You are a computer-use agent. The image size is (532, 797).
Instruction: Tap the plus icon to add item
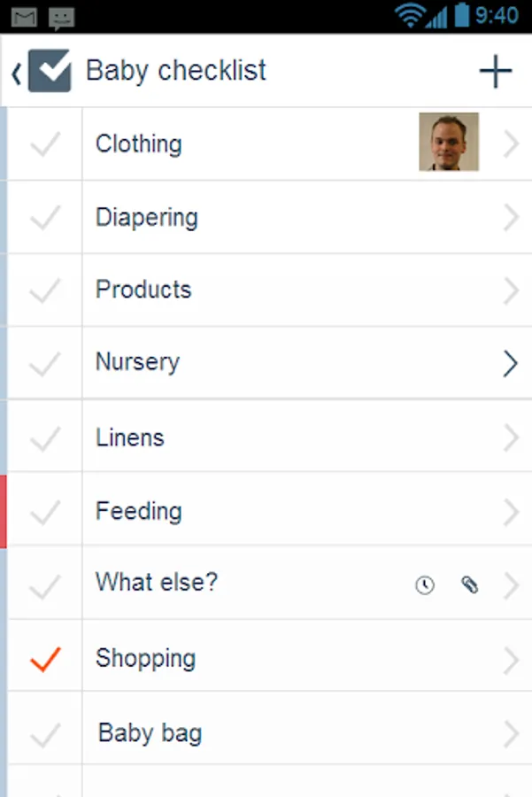[495, 72]
